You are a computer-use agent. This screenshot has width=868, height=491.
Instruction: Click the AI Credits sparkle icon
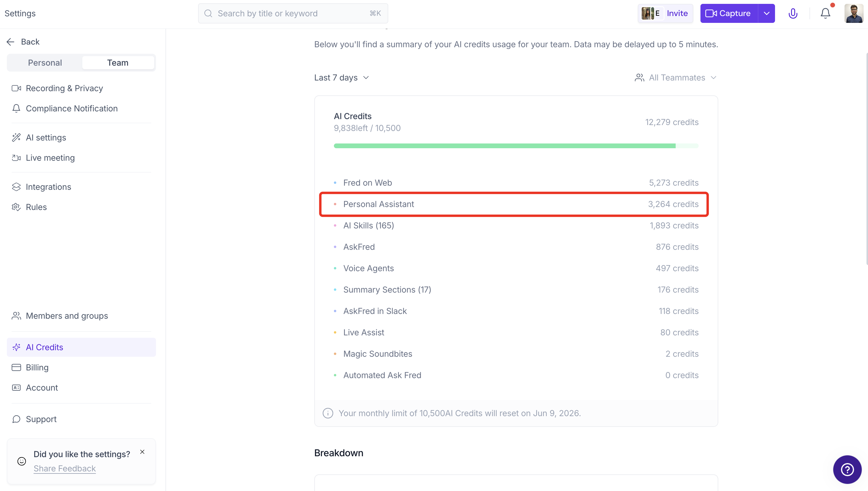coord(16,347)
